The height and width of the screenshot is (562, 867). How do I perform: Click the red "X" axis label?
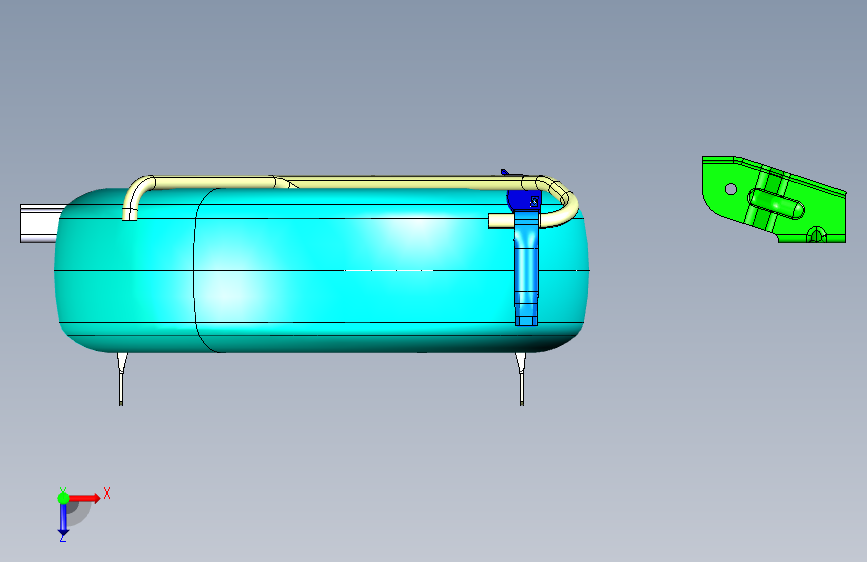[x=107, y=493]
